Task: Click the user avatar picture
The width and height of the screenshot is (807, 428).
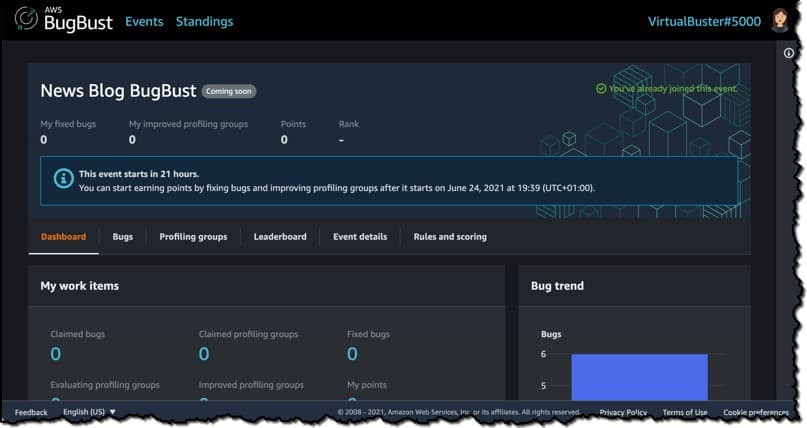Action: (780, 21)
